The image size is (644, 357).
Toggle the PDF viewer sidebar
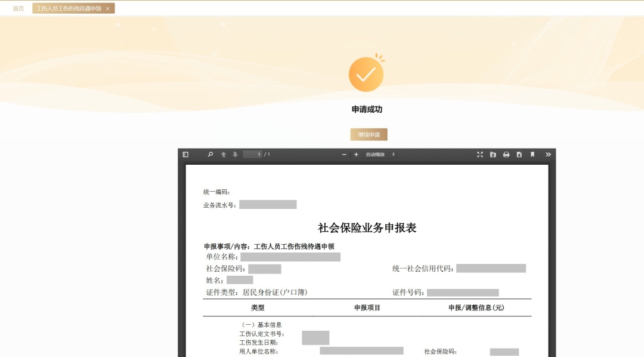pos(185,155)
